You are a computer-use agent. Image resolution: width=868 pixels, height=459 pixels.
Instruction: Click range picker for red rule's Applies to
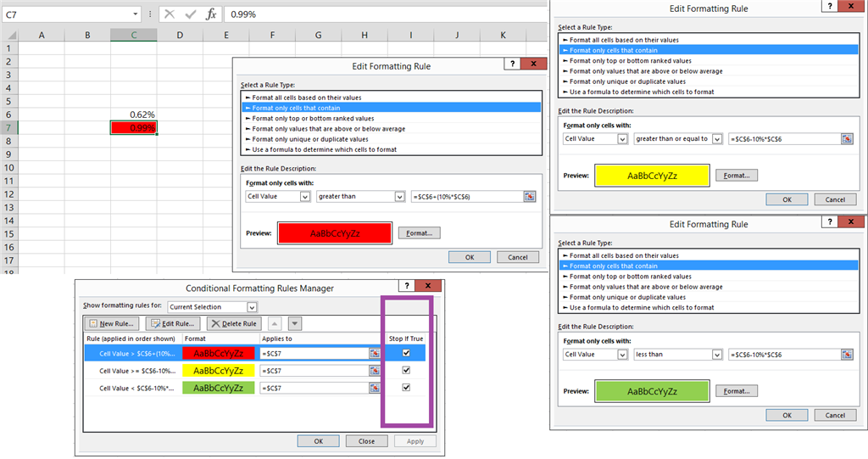coord(375,353)
